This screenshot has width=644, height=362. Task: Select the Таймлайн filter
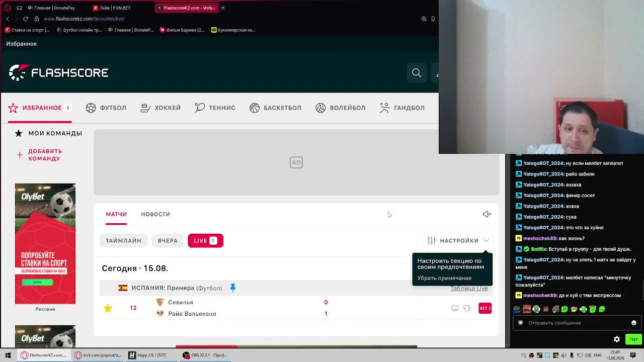coord(123,241)
